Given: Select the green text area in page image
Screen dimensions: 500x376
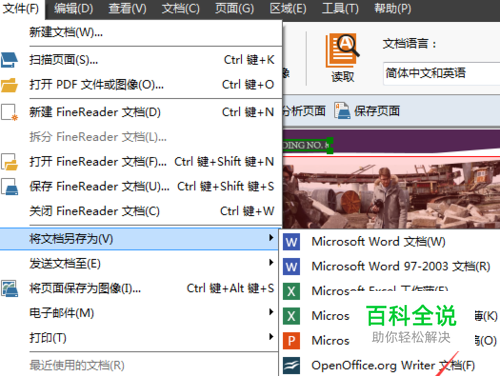Looking at the screenshot, I should coord(307,145).
